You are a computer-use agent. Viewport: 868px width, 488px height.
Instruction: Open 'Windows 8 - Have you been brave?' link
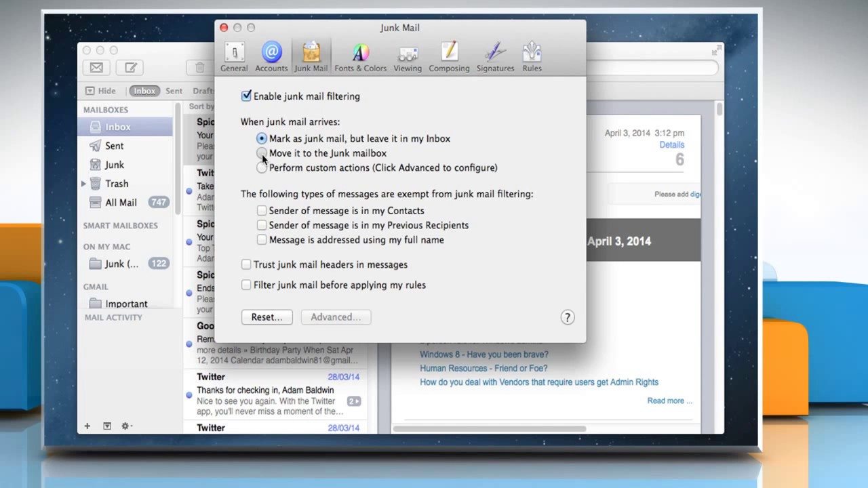(x=484, y=354)
